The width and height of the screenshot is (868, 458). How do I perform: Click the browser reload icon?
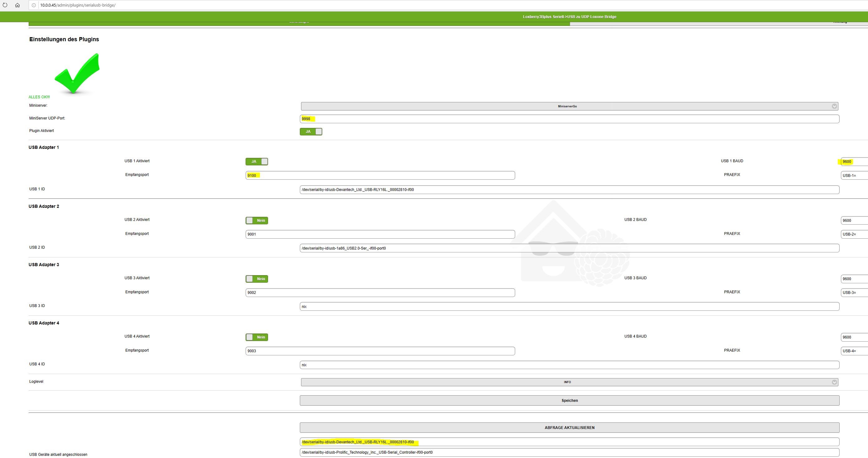pyautogui.click(x=5, y=5)
